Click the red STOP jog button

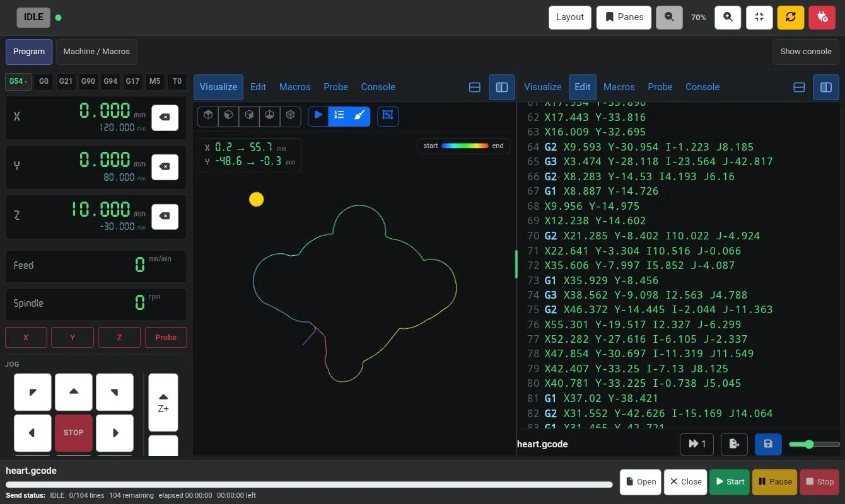pyautogui.click(x=74, y=433)
